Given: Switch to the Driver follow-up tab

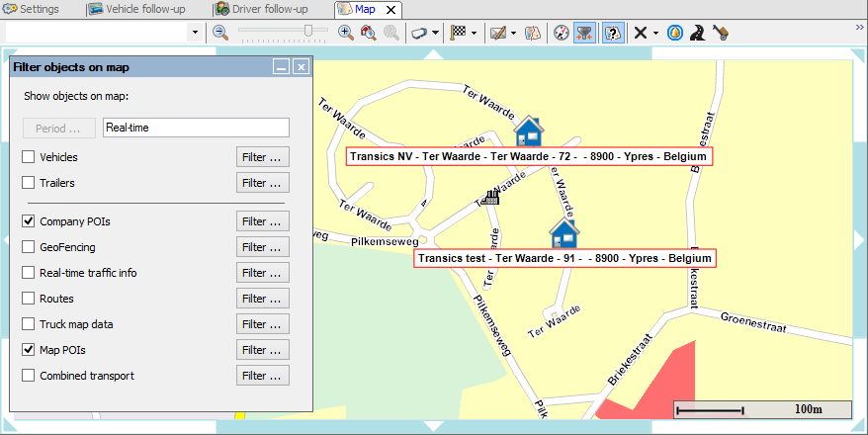Looking at the screenshot, I should (x=270, y=9).
